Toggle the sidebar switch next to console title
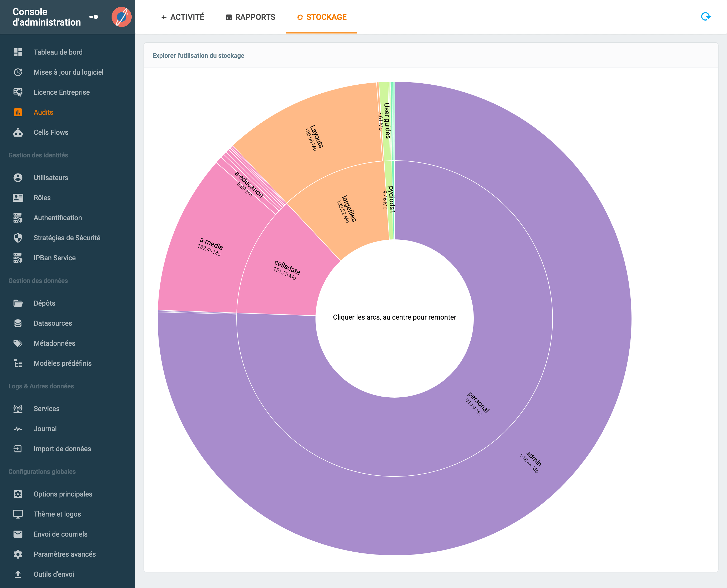This screenshot has width=727, height=588. pyautogui.click(x=93, y=17)
